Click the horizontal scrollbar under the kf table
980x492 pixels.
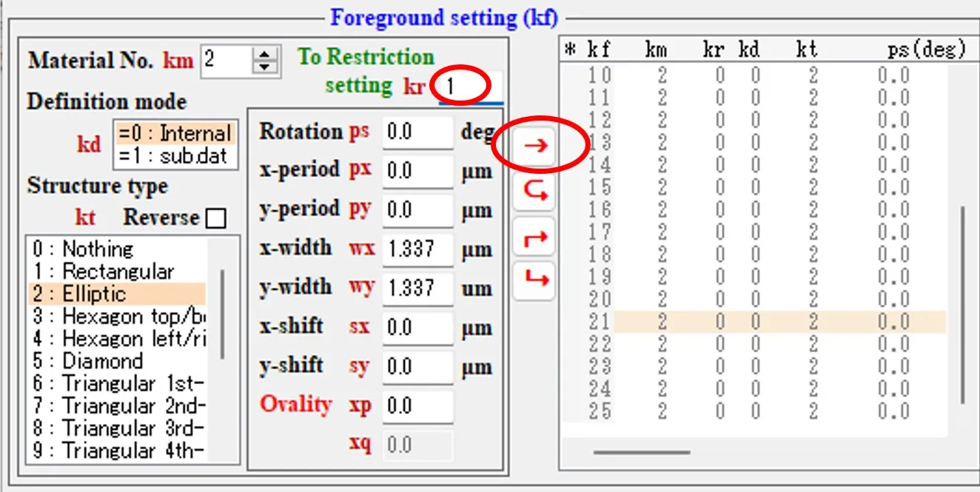click(x=641, y=451)
